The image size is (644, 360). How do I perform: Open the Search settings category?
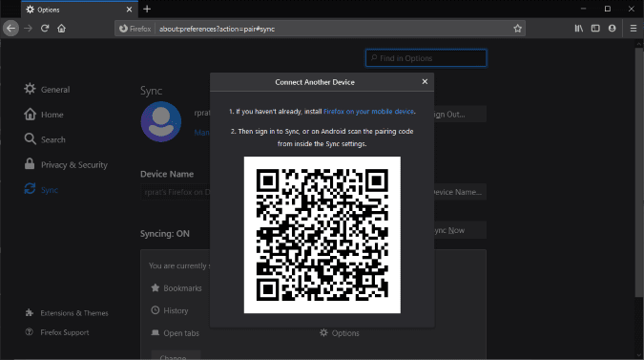45,139
